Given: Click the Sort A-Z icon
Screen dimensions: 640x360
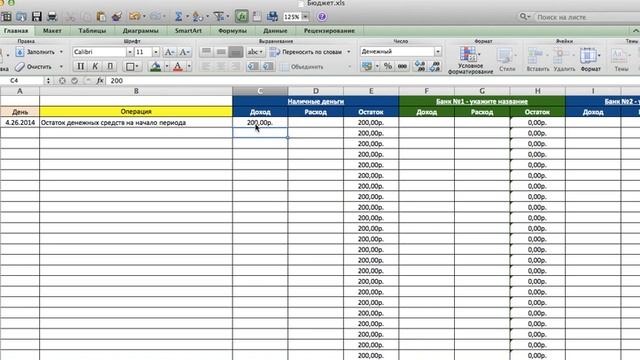Looking at the screenshot, I should pos(198,16).
